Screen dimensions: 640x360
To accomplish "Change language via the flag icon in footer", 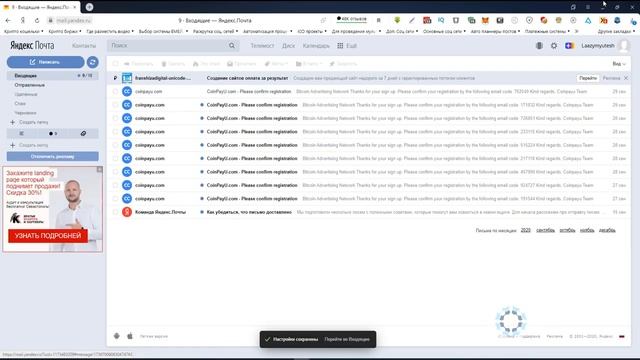I will click(622, 336).
